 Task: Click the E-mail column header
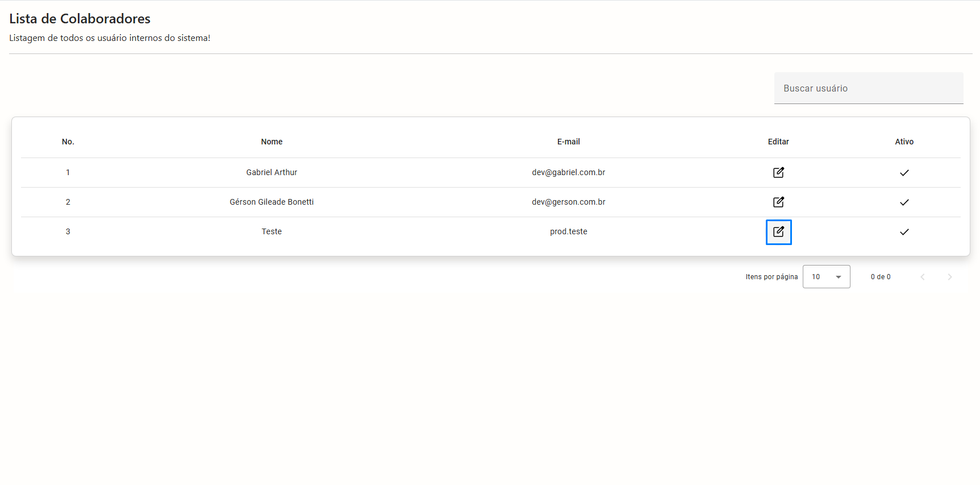[x=568, y=142]
